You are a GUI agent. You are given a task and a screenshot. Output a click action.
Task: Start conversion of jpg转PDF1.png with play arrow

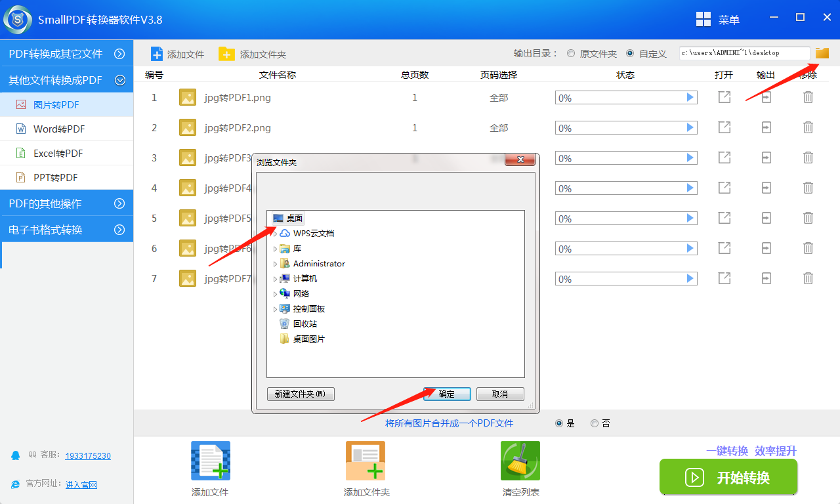(x=690, y=97)
